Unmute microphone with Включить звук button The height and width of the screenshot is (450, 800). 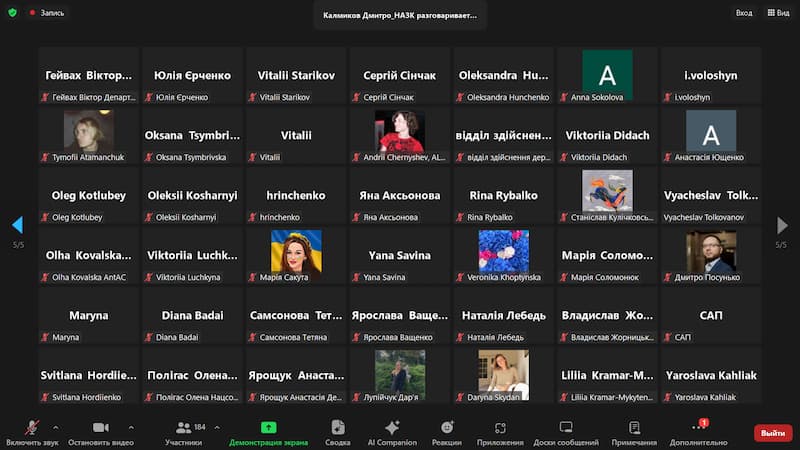tap(31, 427)
